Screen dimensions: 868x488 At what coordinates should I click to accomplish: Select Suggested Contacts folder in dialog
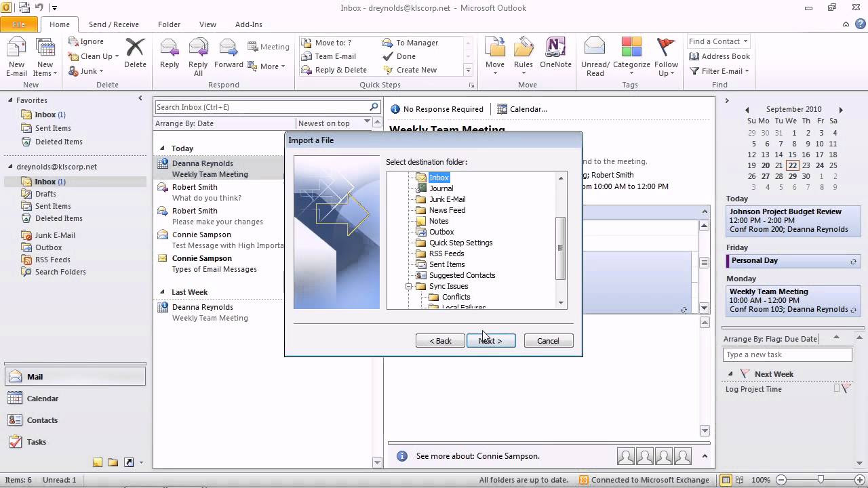[x=462, y=275]
